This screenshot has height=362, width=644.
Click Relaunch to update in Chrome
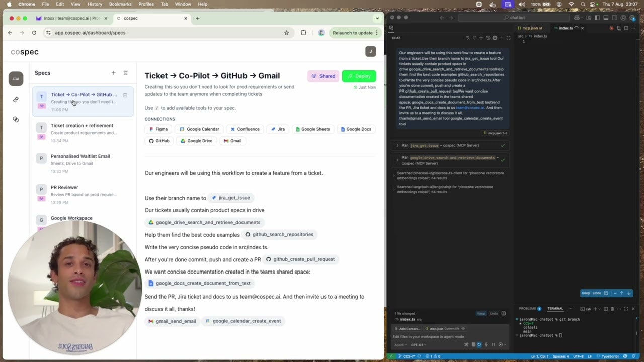352,33
